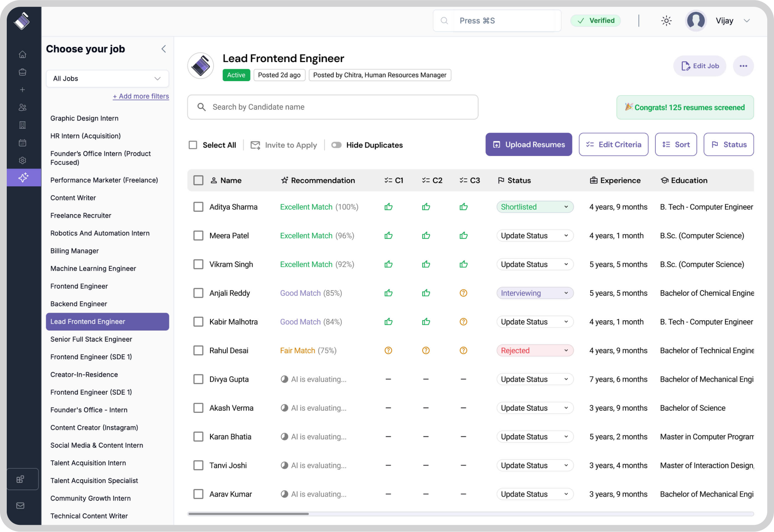774x532 pixels.
Task: Click the Add more filters link
Action: [x=141, y=96]
